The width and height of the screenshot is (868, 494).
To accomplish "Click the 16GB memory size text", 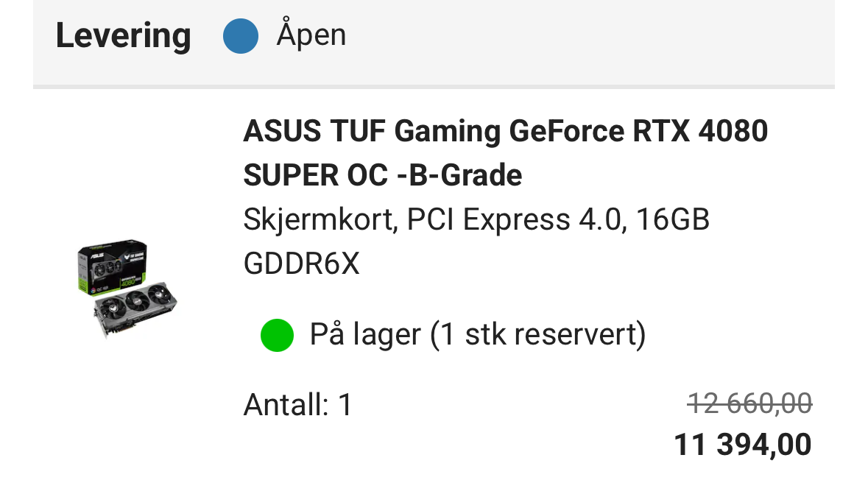I will 673,219.
